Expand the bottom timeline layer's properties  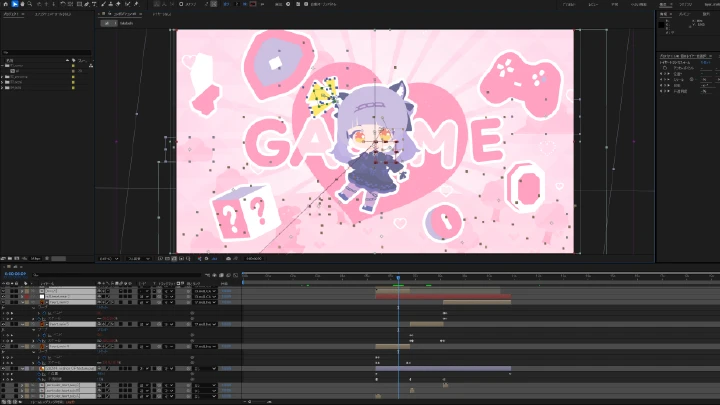click(x=22, y=396)
